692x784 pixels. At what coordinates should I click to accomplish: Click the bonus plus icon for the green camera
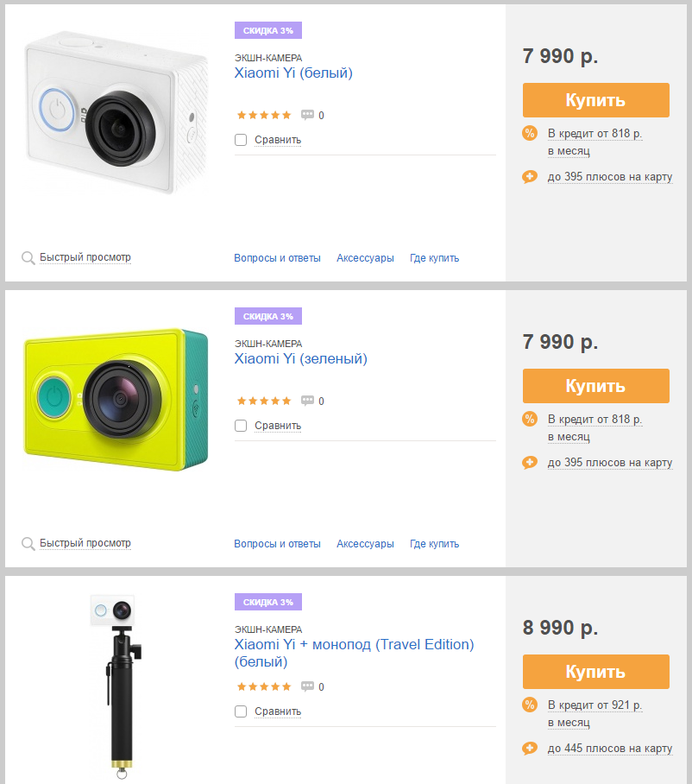(x=530, y=463)
